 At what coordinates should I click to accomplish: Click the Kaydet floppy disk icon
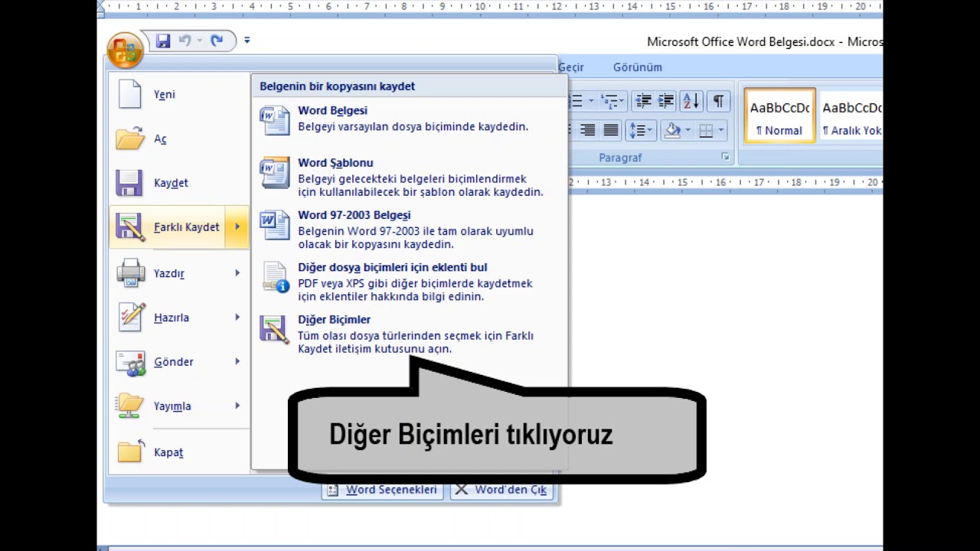129,183
